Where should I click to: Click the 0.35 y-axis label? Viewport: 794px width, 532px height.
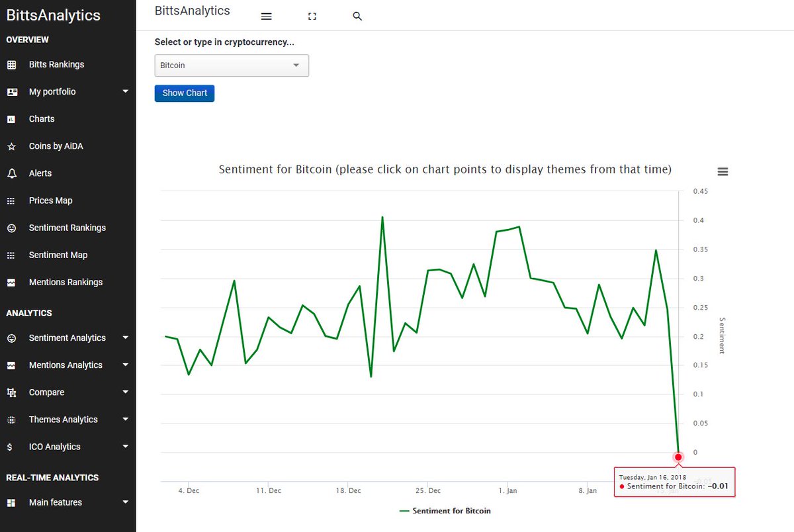click(700, 249)
